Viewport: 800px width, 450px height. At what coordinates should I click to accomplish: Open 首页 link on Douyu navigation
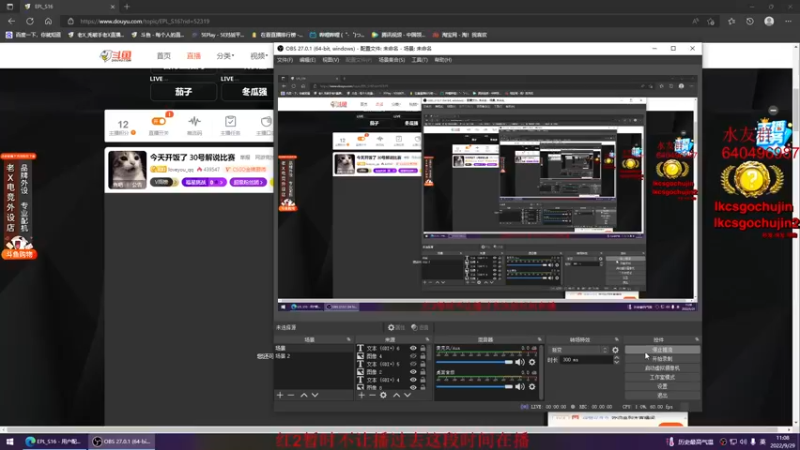163,56
